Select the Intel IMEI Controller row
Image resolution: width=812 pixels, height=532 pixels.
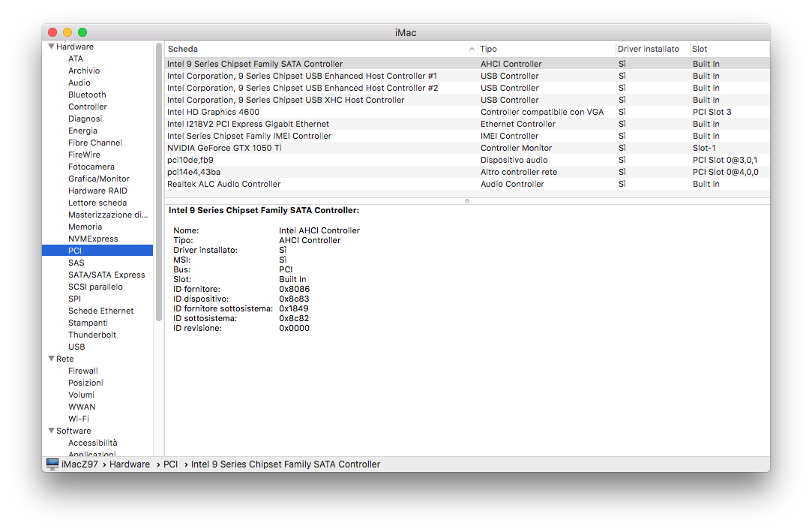click(466, 136)
